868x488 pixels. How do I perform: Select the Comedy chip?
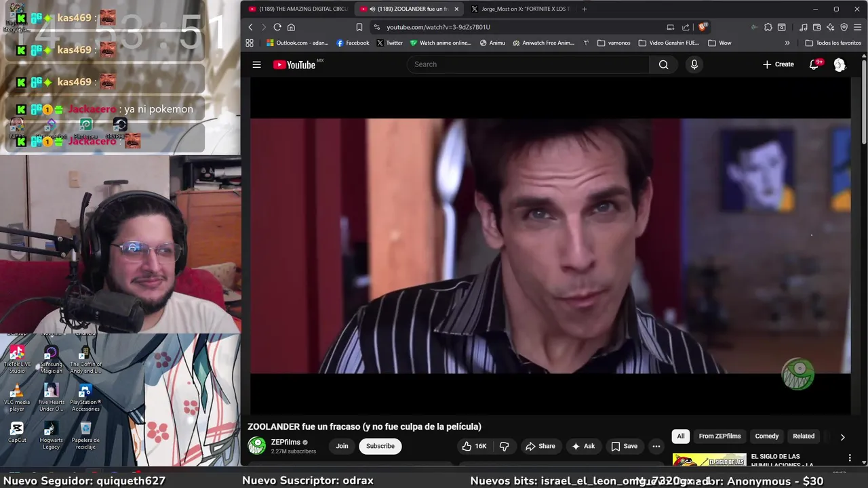767,436
